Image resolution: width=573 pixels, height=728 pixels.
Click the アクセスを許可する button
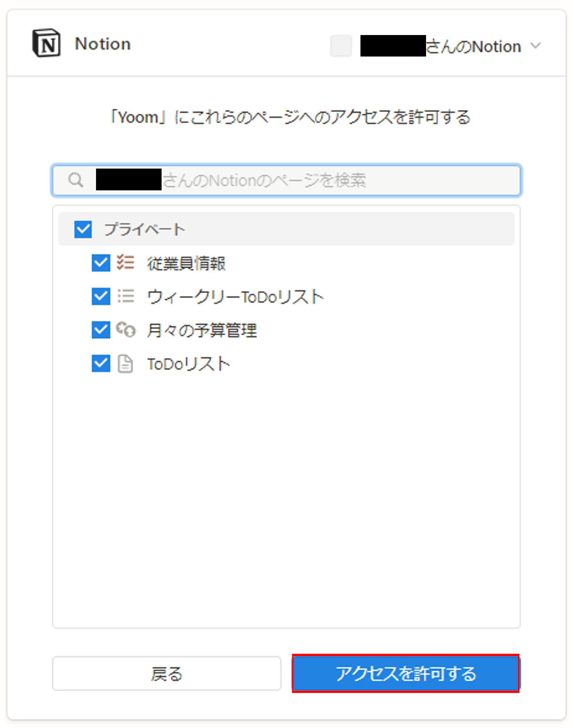point(406,673)
